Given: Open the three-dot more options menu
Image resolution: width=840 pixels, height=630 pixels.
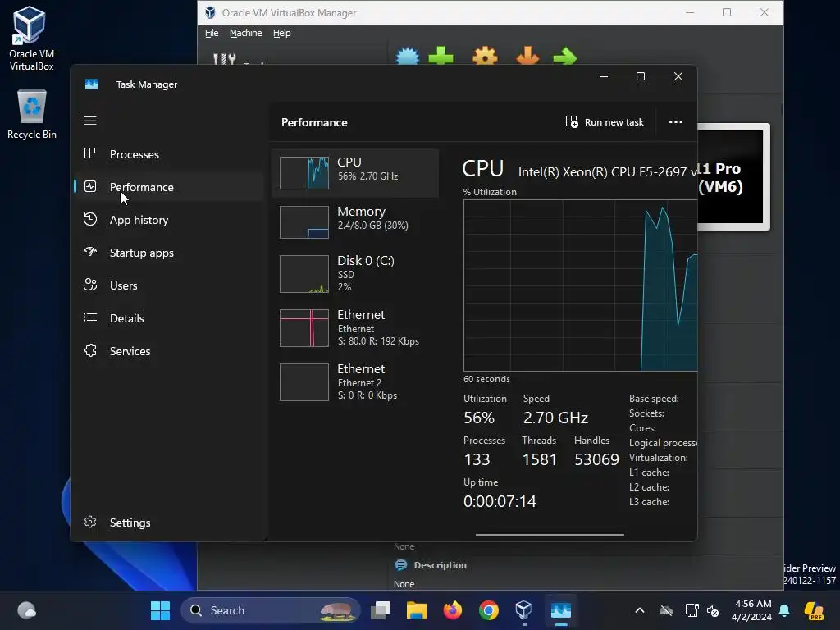Looking at the screenshot, I should click(x=676, y=122).
